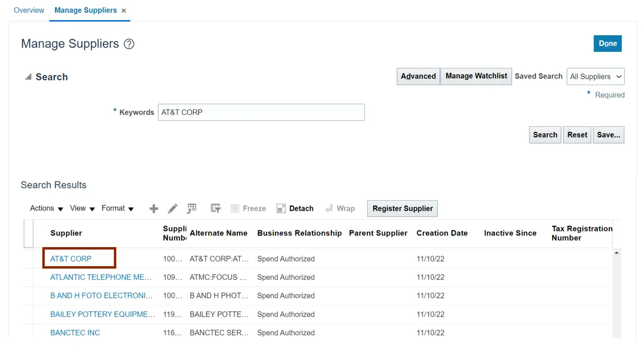
Task: Collapse the Search section triangle
Action: point(27,77)
